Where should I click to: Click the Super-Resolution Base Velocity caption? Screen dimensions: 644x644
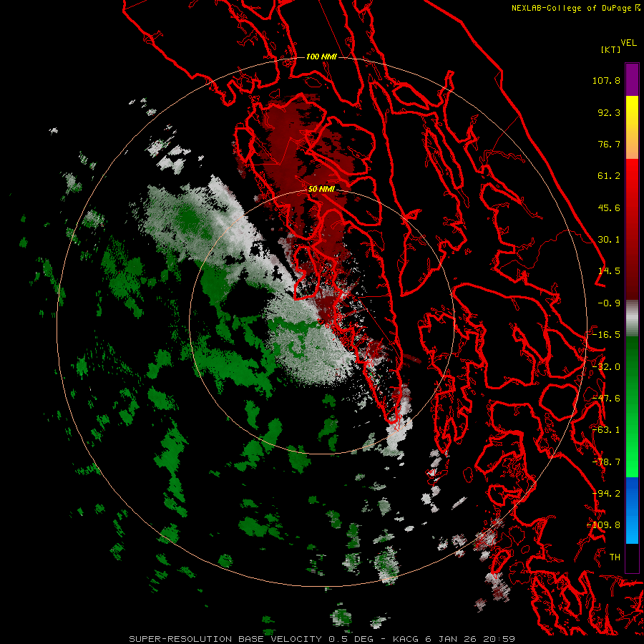[321, 639]
